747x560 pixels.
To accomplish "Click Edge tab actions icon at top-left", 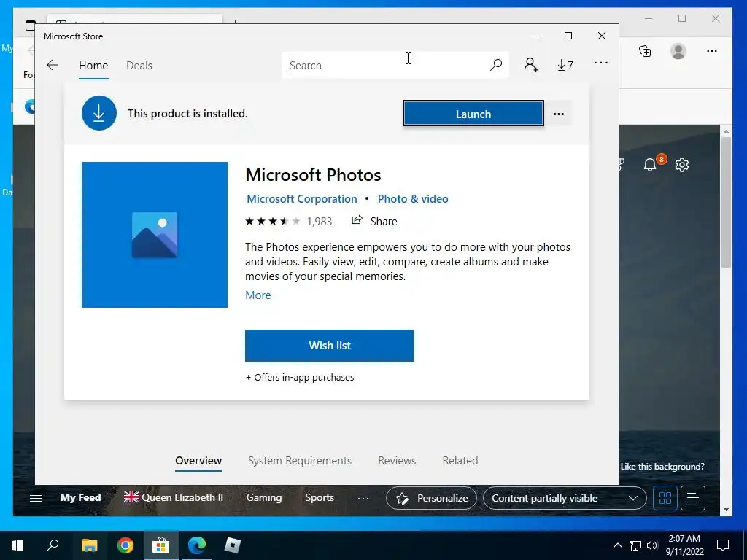I will 30,25.
